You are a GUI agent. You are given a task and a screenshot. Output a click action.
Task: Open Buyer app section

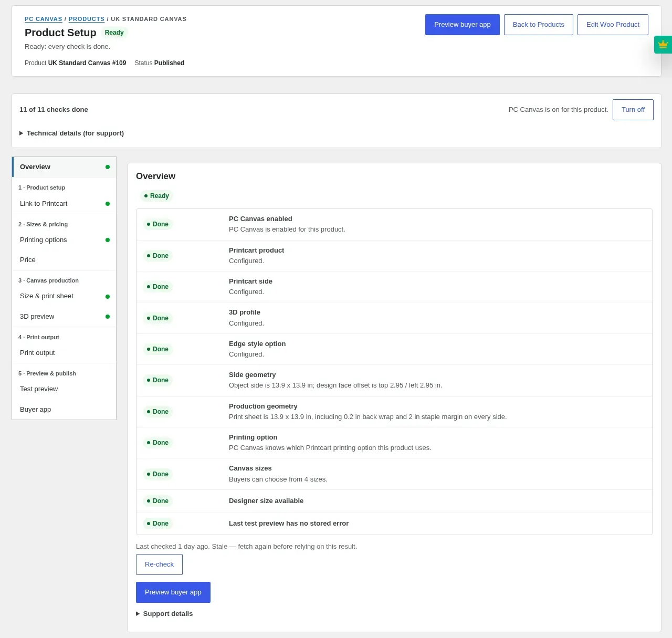pos(64,410)
